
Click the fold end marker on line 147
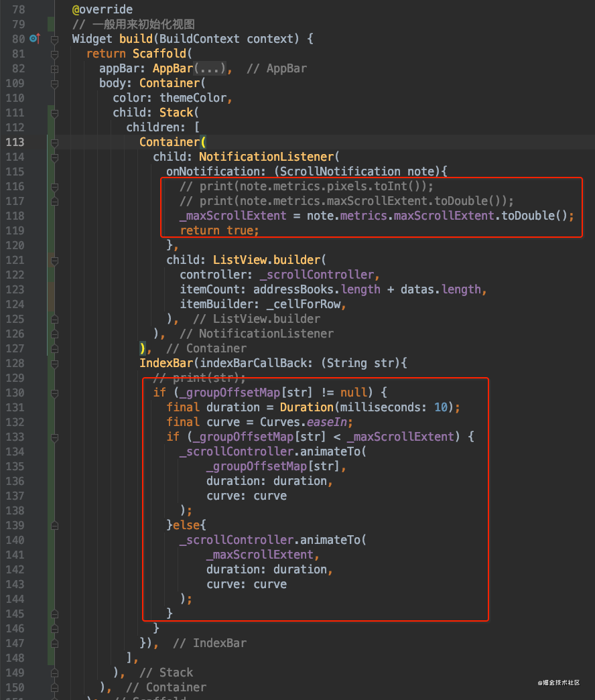[x=54, y=644]
